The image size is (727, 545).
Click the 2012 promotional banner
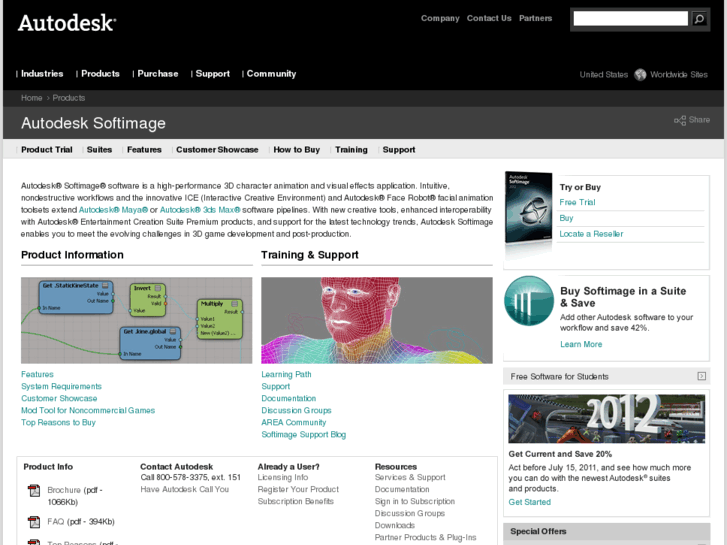606,419
